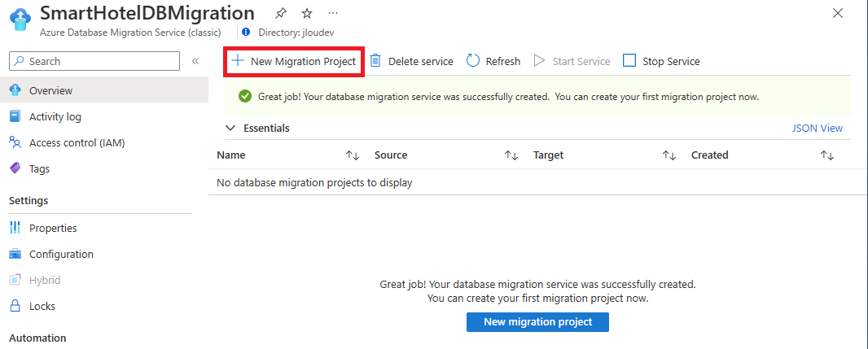Click the Source column header
Image resolution: width=868 pixels, height=349 pixels.
[391, 155]
